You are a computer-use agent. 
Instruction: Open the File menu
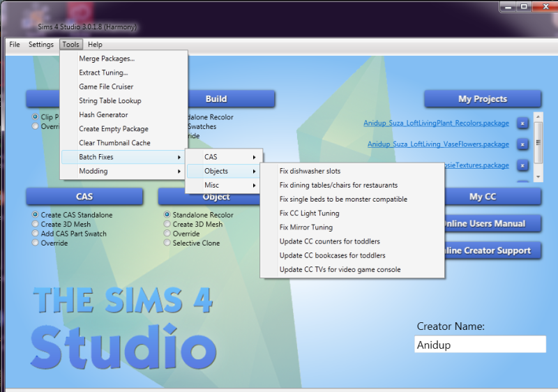(x=15, y=45)
